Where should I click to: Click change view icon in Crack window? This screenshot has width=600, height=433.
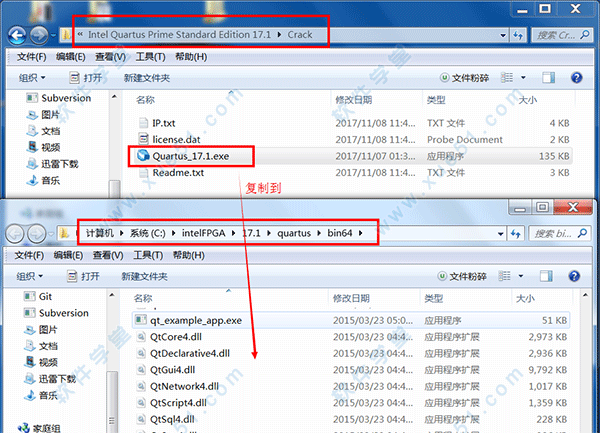(x=507, y=78)
